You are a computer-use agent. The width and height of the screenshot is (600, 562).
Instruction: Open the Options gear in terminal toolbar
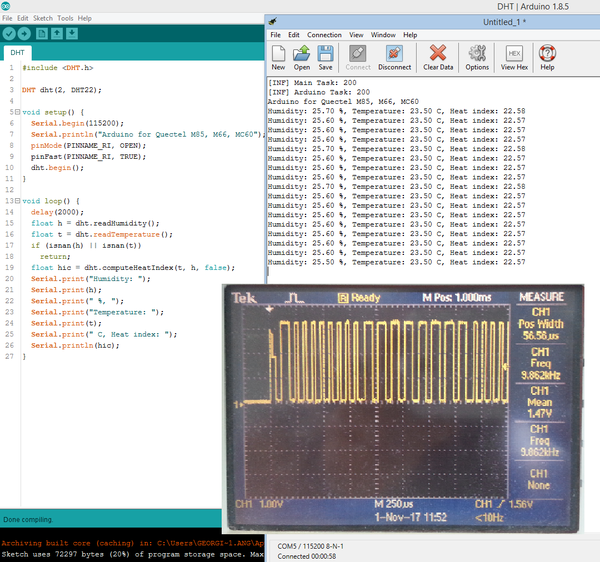(477, 58)
